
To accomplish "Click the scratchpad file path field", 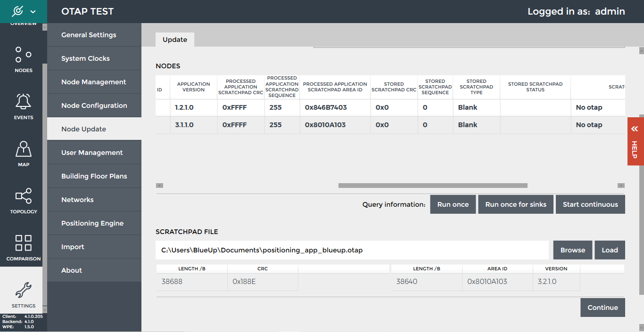I will (352, 250).
